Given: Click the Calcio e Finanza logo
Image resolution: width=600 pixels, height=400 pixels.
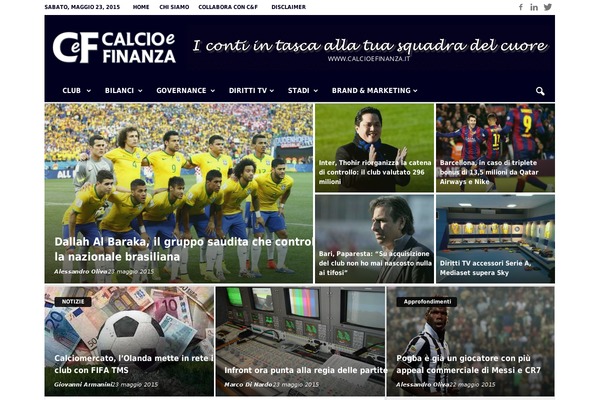Looking at the screenshot, I should (114, 47).
